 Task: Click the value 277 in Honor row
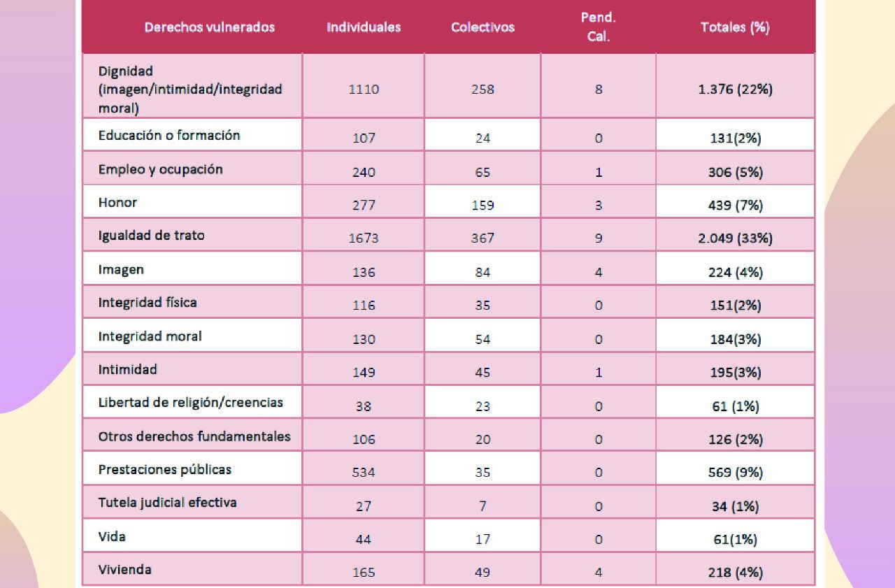click(364, 206)
